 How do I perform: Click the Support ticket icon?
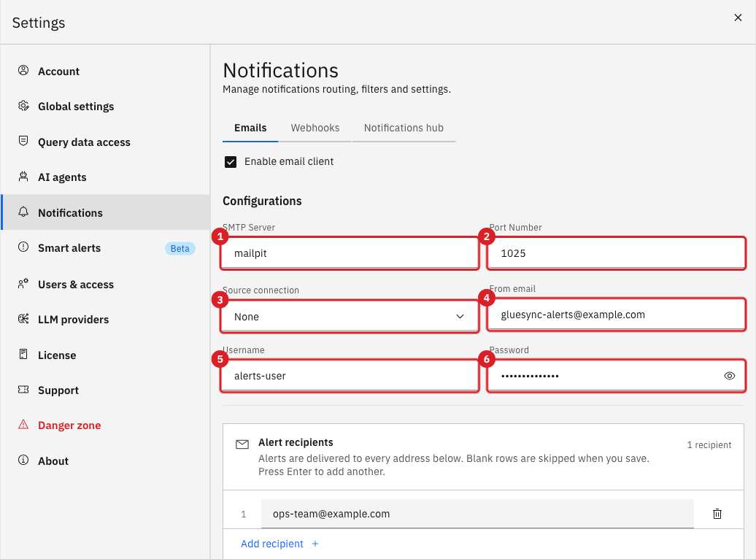click(x=23, y=390)
